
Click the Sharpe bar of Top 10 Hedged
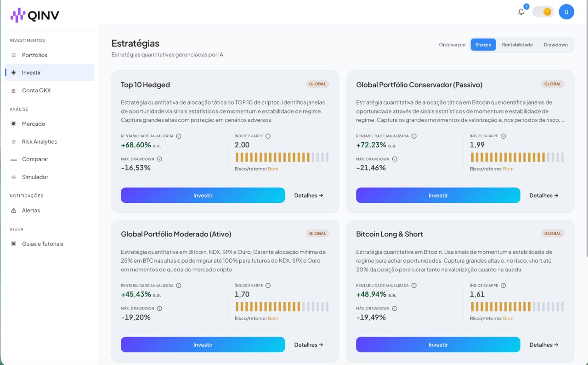(282, 157)
